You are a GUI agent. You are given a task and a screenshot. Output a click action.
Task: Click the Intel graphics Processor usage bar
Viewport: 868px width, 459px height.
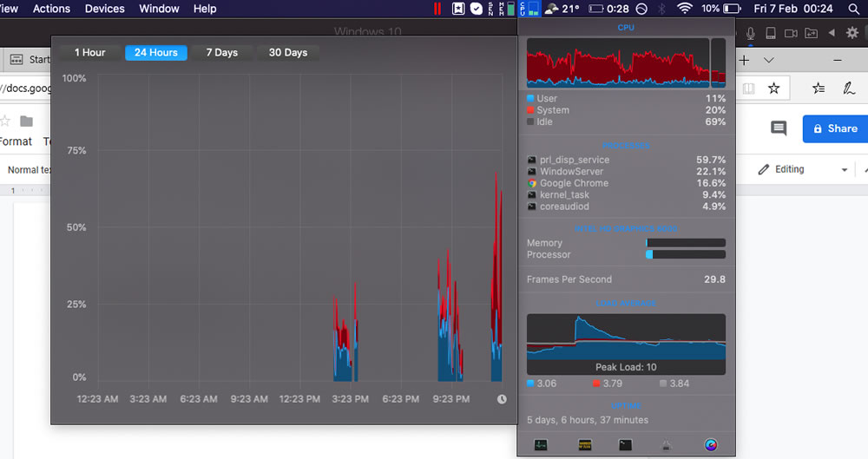point(686,255)
